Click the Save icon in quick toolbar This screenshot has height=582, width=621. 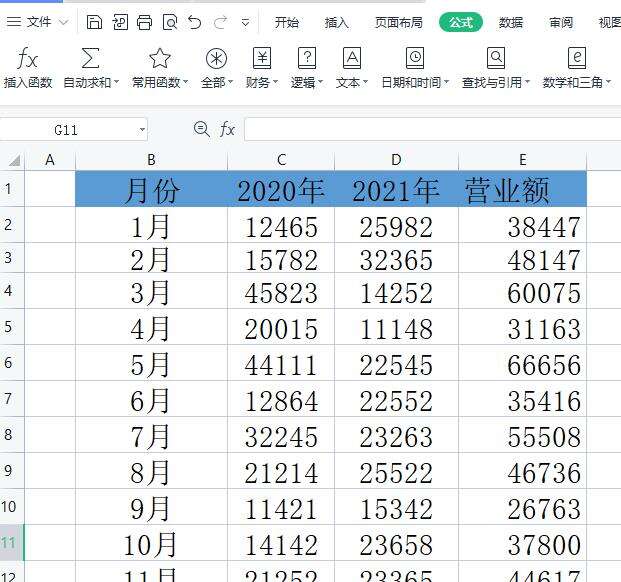point(94,23)
